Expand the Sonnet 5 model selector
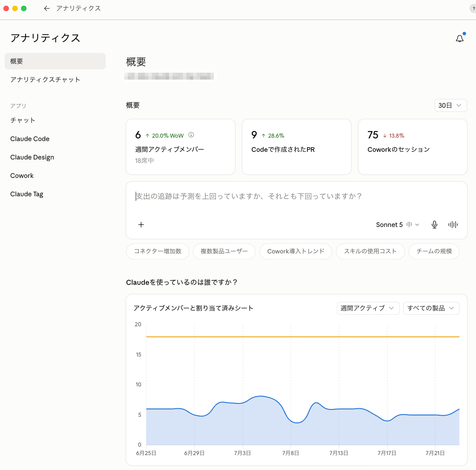Viewport: 476px width, 470px height. 397,225
